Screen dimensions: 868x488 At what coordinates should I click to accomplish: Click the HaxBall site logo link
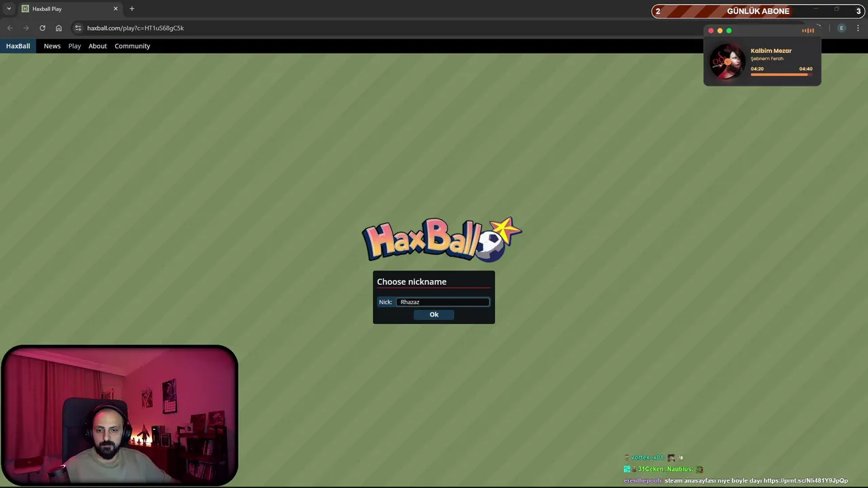pos(18,46)
